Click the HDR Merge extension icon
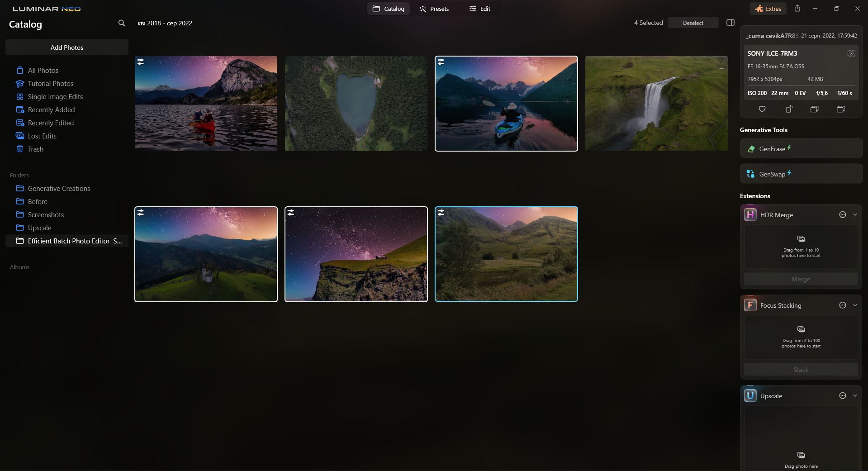The width and height of the screenshot is (868, 471). (750, 214)
